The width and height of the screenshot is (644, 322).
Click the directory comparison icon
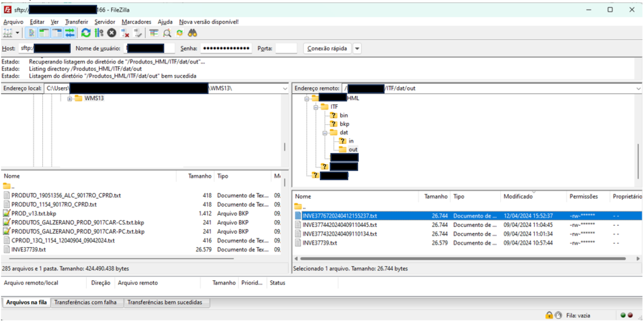point(167,33)
